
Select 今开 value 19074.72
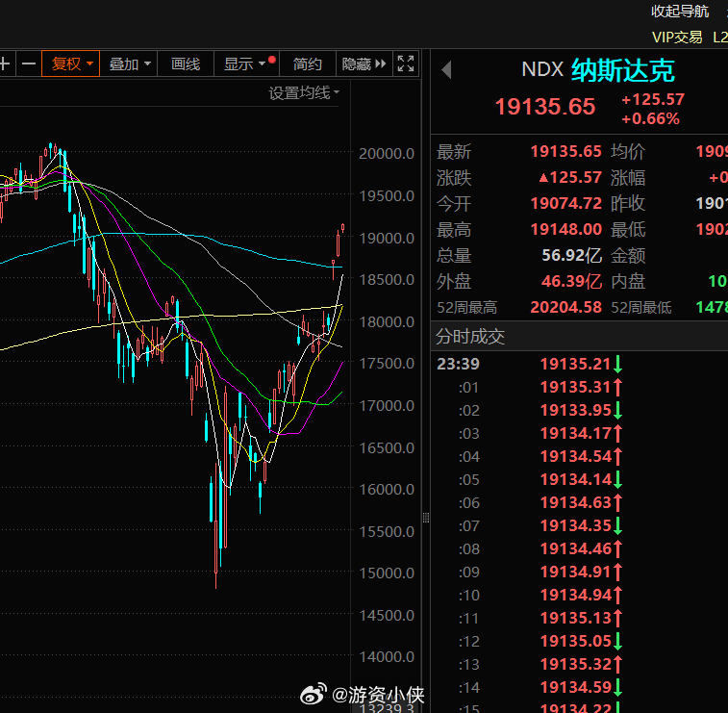click(x=566, y=203)
